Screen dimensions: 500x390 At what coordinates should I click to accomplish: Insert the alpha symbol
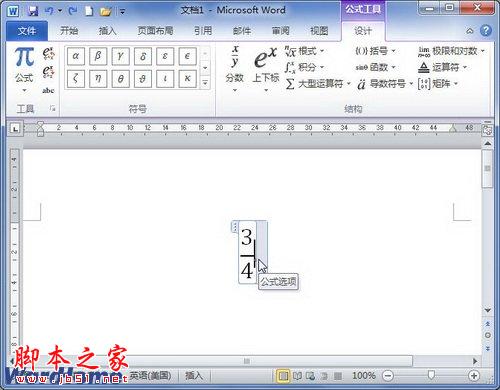coord(76,56)
